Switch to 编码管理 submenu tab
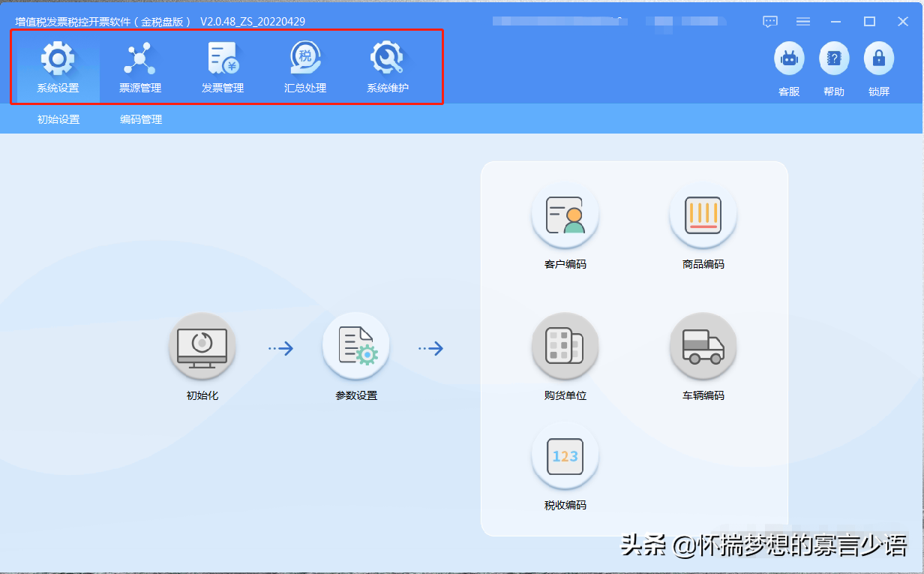The width and height of the screenshot is (924, 574). 141,119
